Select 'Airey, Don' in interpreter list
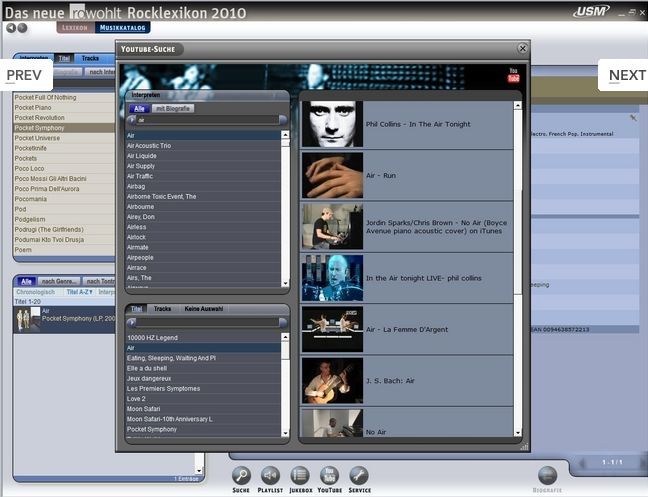The height and width of the screenshot is (497, 648). [x=203, y=216]
